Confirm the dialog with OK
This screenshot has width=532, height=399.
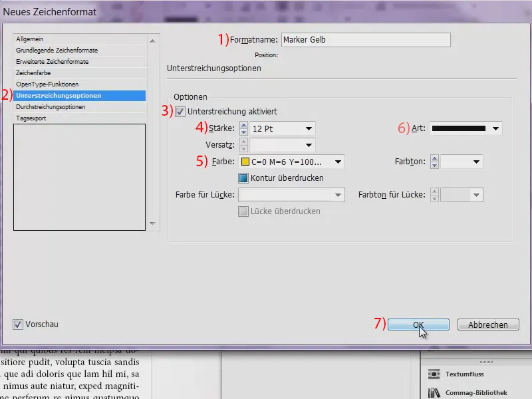coord(418,325)
